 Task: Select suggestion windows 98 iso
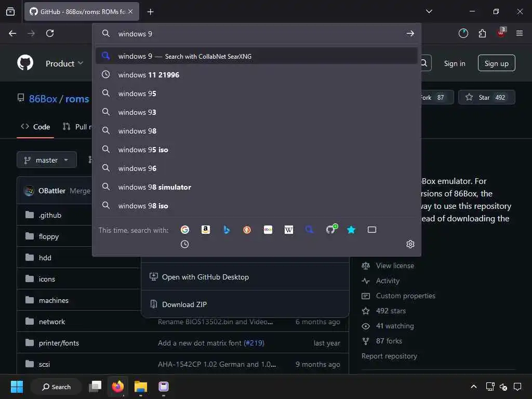click(x=257, y=206)
